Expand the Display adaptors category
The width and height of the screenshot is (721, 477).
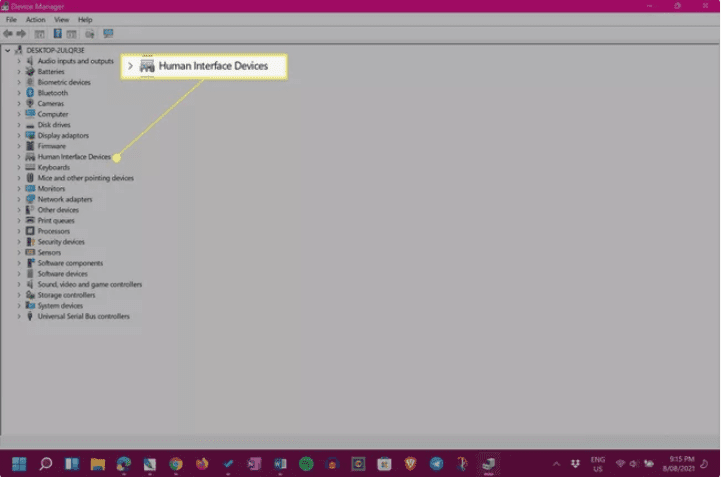point(18,135)
